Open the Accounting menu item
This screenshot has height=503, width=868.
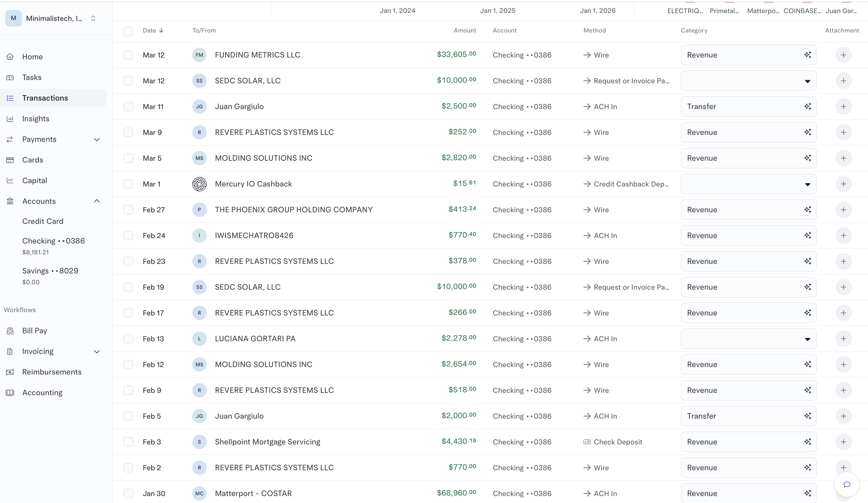coord(42,392)
